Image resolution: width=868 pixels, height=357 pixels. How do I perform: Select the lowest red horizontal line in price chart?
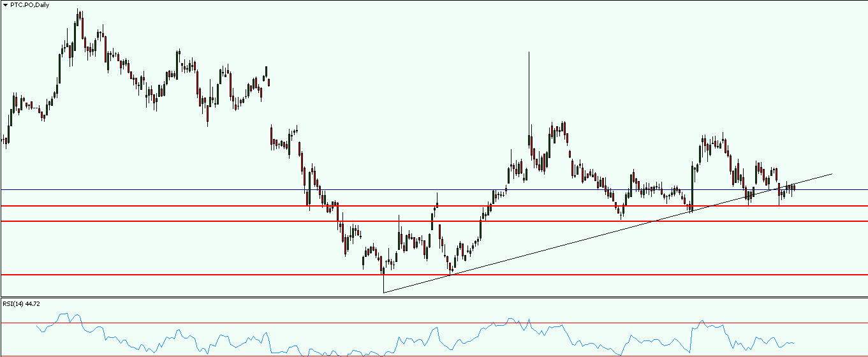click(x=434, y=275)
